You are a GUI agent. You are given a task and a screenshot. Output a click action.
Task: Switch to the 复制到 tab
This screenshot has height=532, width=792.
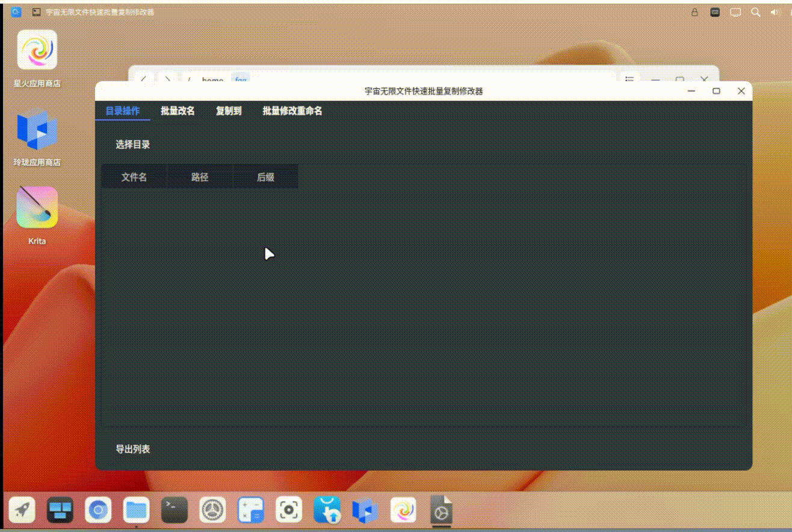[227, 111]
